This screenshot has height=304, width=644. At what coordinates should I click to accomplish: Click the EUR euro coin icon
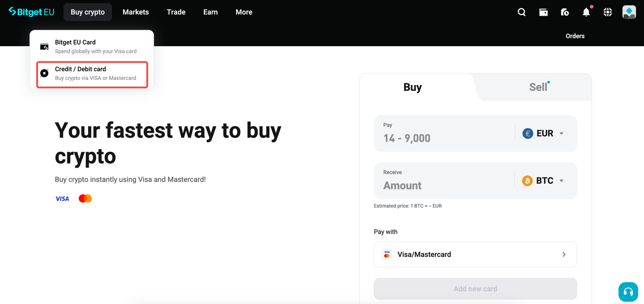[x=527, y=133]
